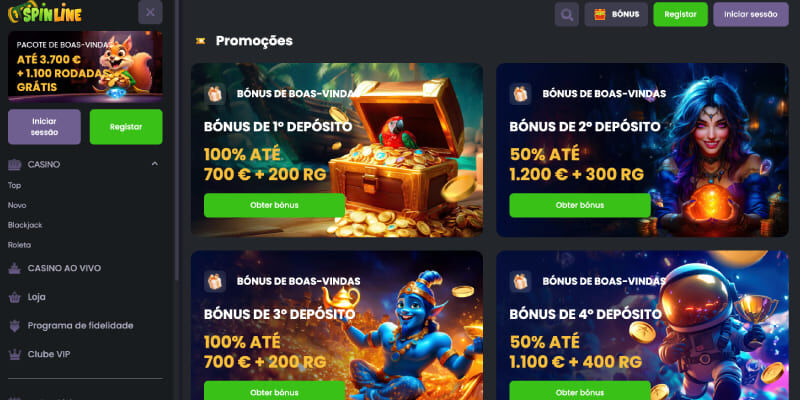Viewport: 800px width, 400px height.
Task: Click the Spinline logo
Action: (x=45, y=12)
